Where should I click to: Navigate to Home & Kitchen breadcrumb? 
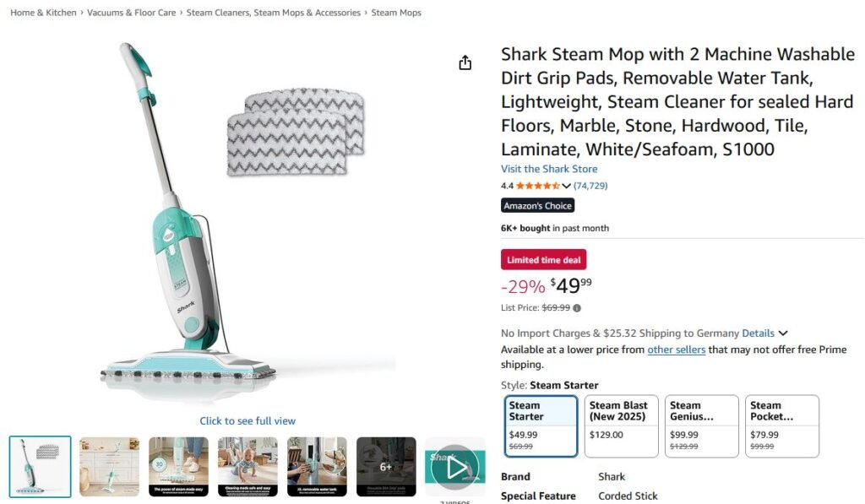42,12
